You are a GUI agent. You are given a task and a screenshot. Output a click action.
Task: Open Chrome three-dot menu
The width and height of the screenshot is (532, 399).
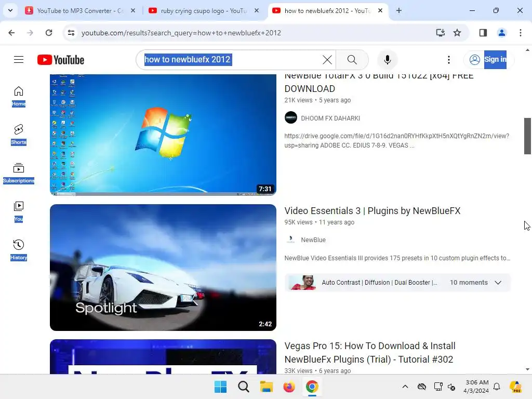tap(520, 33)
